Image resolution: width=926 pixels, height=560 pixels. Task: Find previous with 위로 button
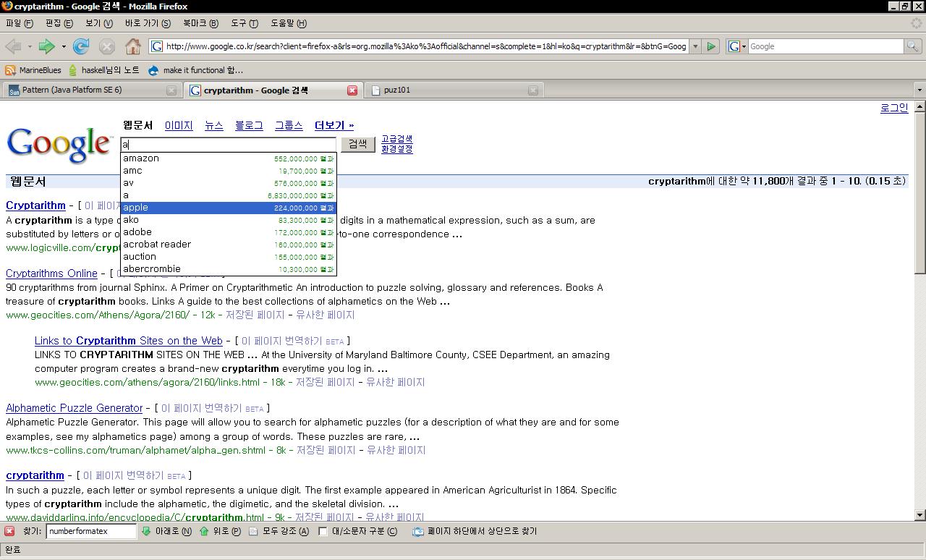(220, 531)
